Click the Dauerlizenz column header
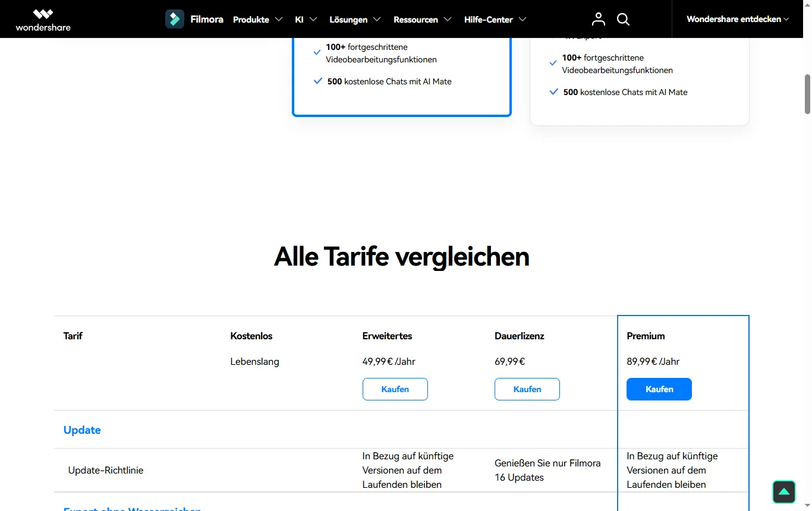The width and height of the screenshot is (812, 511). pyautogui.click(x=520, y=336)
